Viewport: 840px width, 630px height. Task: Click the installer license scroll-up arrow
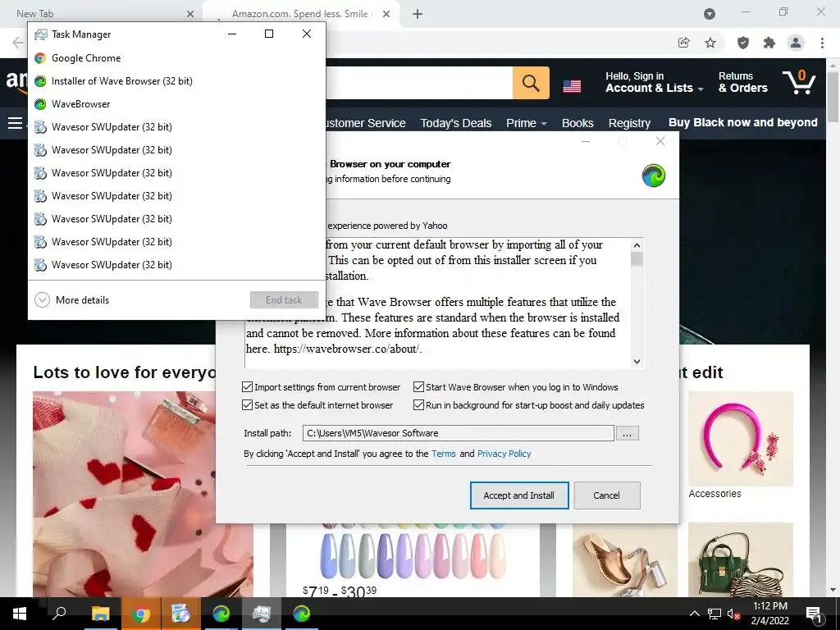point(637,245)
